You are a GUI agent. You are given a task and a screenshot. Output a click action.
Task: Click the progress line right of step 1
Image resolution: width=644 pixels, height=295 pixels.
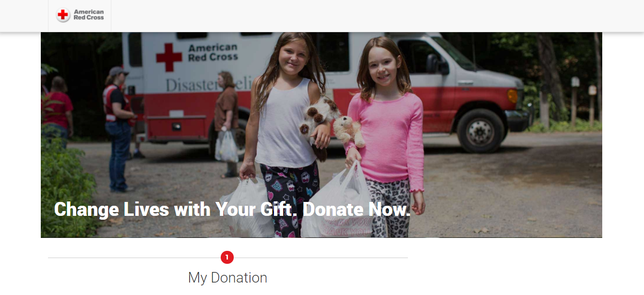click(x=321, y=258)
